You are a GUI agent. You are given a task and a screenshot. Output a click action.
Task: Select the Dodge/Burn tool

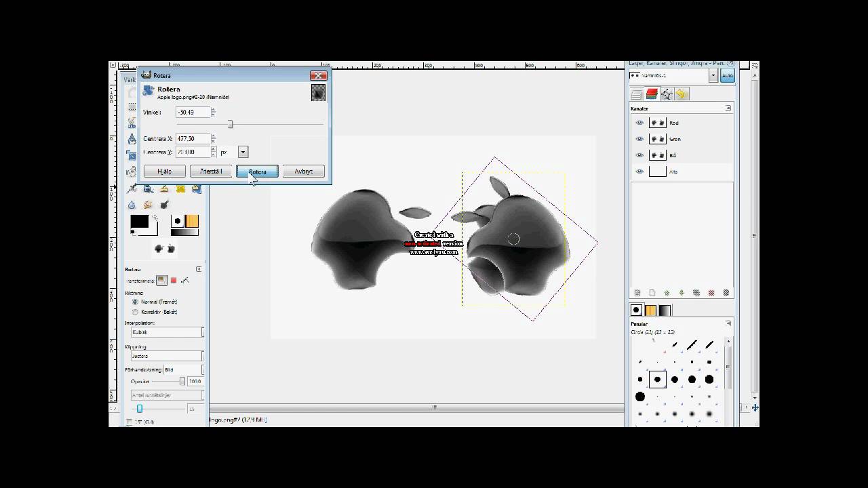click(x=164, y=205)
